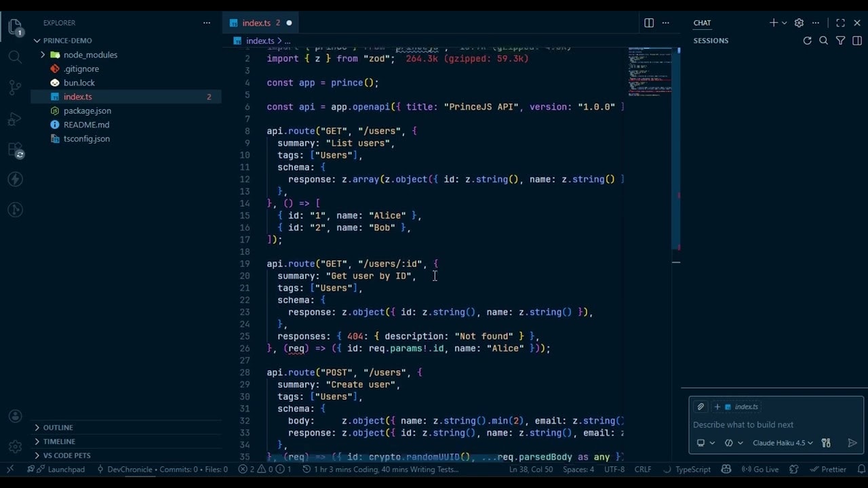
Task: Maximize the chat panel
Action: point(840,23)
